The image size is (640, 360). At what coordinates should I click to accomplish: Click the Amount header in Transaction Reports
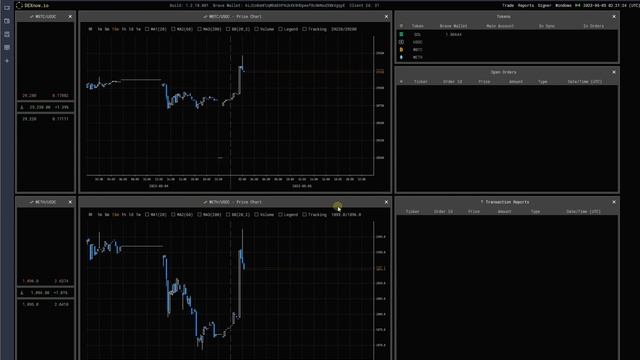pos(504,211)
